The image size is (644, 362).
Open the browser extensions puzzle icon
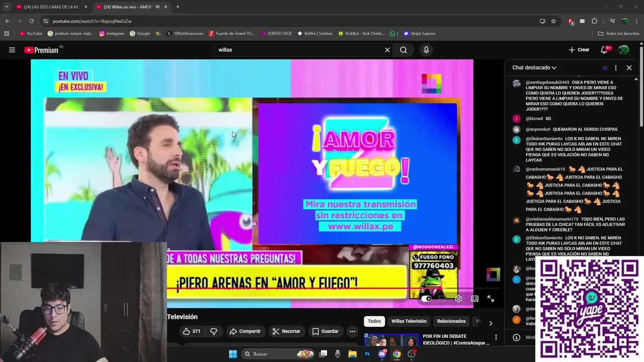pos(594,21)
